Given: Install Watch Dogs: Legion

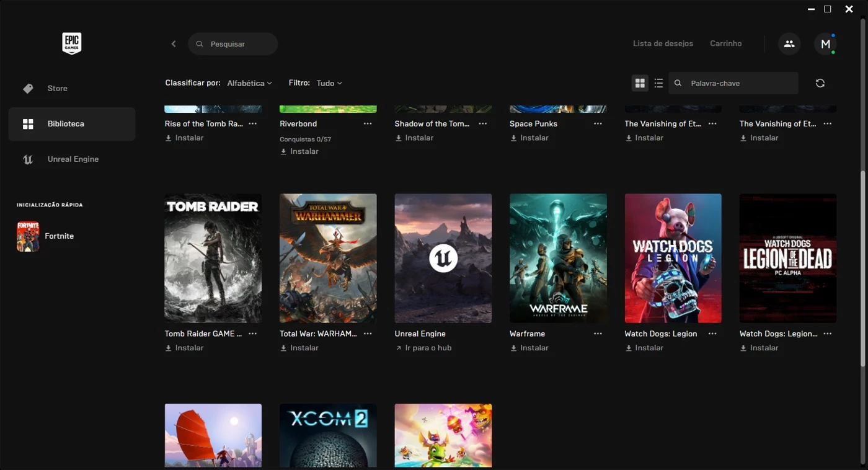Looking at the screenshot, I should pos(645,348).
